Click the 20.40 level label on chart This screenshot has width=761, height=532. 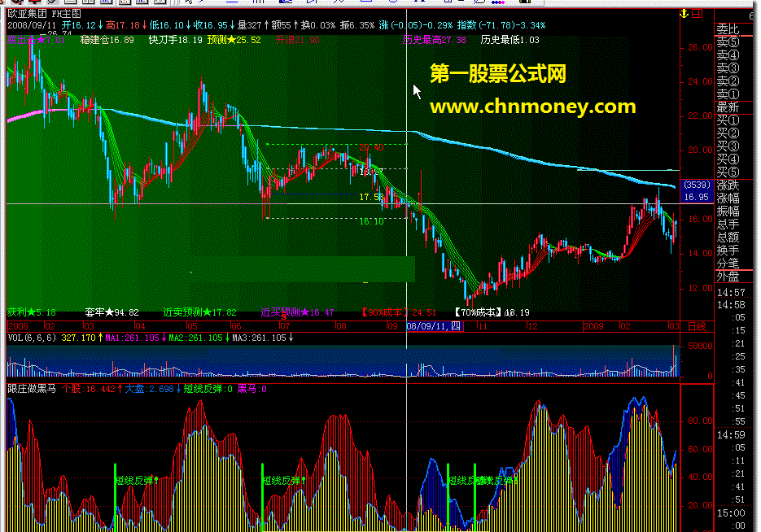click(371, 147)
